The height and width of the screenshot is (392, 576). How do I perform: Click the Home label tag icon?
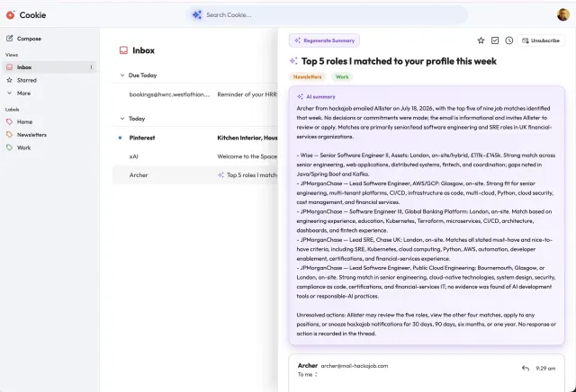tap(10, 122)
